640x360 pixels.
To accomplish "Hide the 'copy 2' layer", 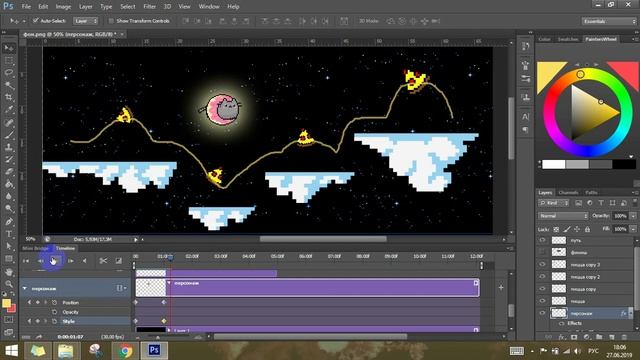I will [x=542, y=277].
